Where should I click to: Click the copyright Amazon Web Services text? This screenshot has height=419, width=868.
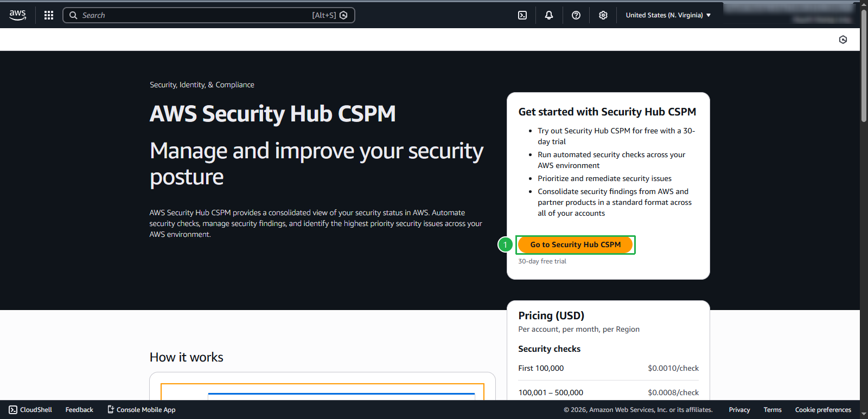click(638, 410)
